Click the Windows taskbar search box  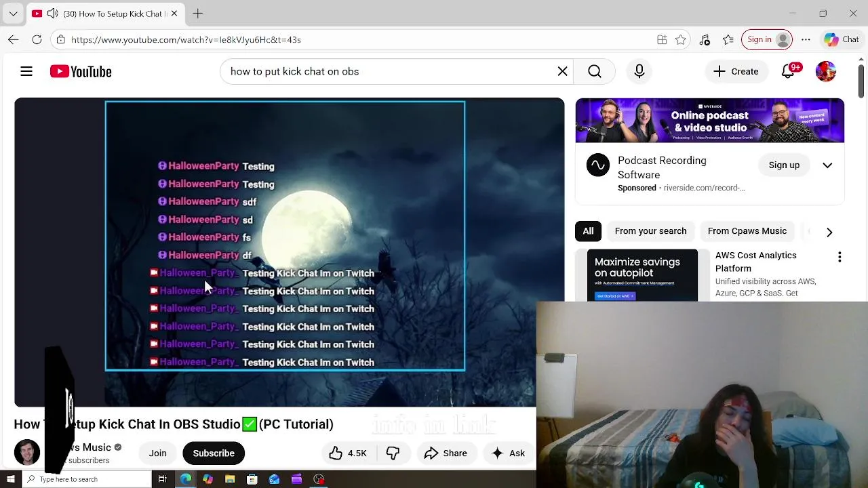pos(86,479)
